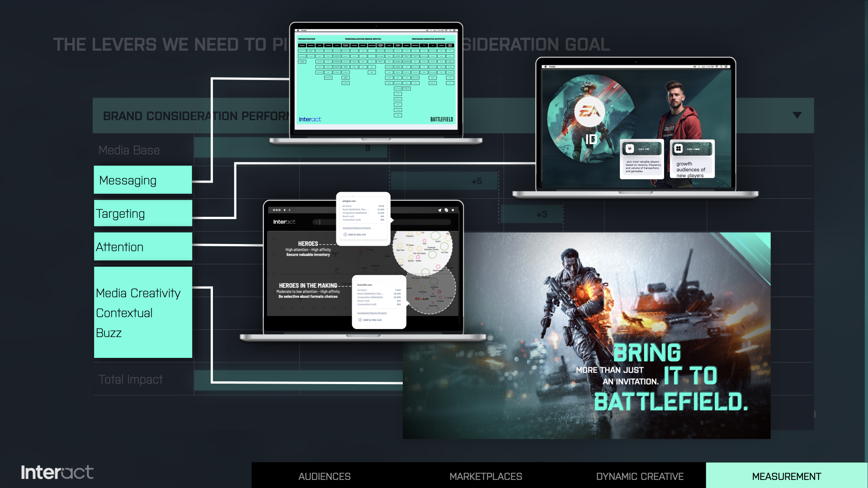868x488 pixels.
Task: Click the copy icon in Interact window toolbar
Action: (446, 210)
